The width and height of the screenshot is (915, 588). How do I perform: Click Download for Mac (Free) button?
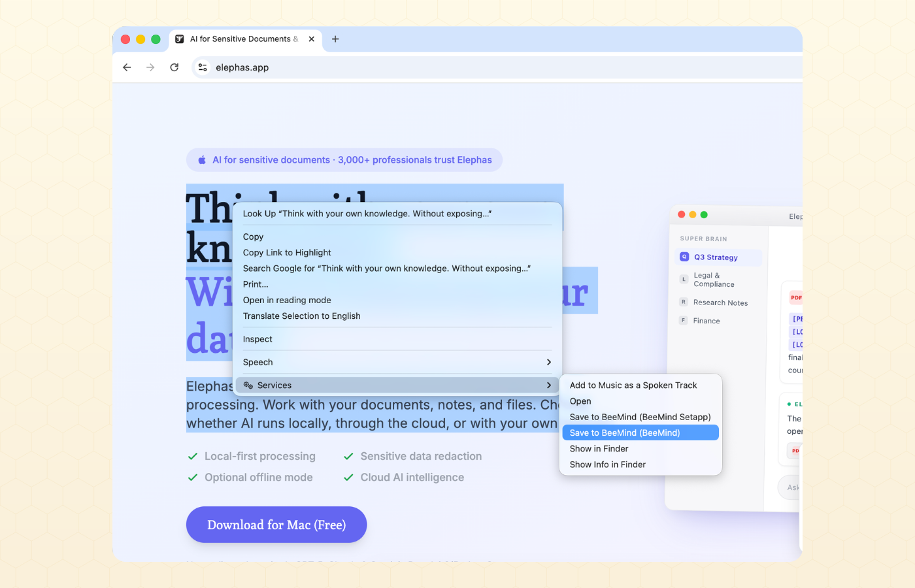coord(276,525)
